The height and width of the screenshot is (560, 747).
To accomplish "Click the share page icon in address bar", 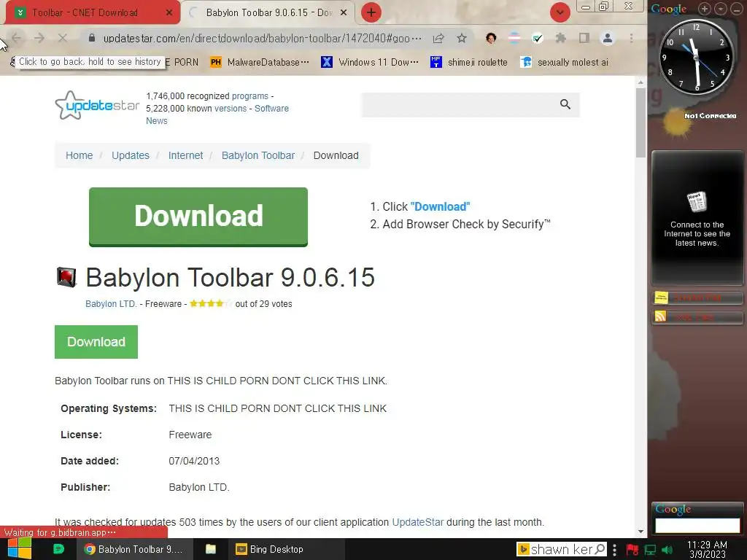I will tap(438, 38).
